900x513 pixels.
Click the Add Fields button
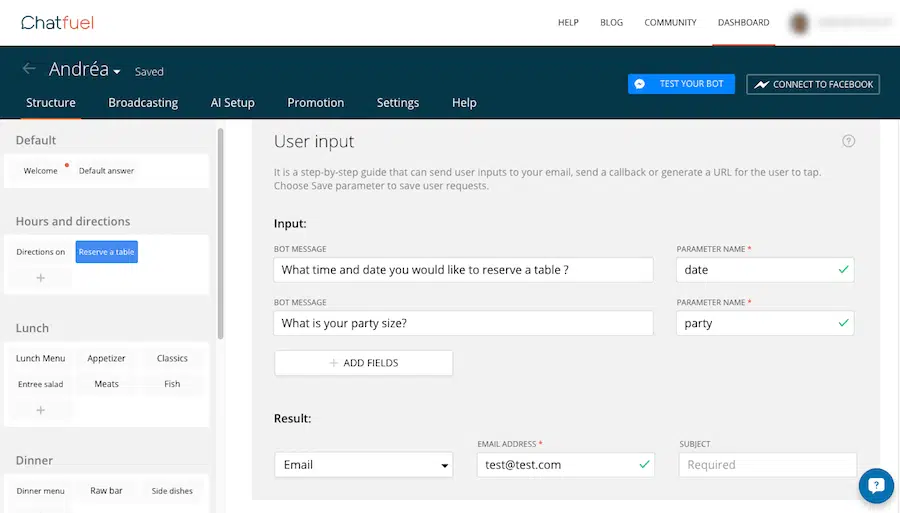[363, 363]
